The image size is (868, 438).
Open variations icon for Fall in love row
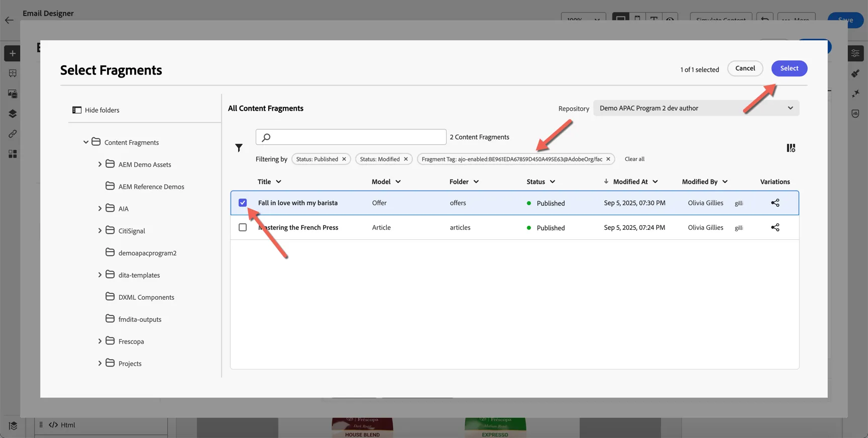click(x=775, y=203)
